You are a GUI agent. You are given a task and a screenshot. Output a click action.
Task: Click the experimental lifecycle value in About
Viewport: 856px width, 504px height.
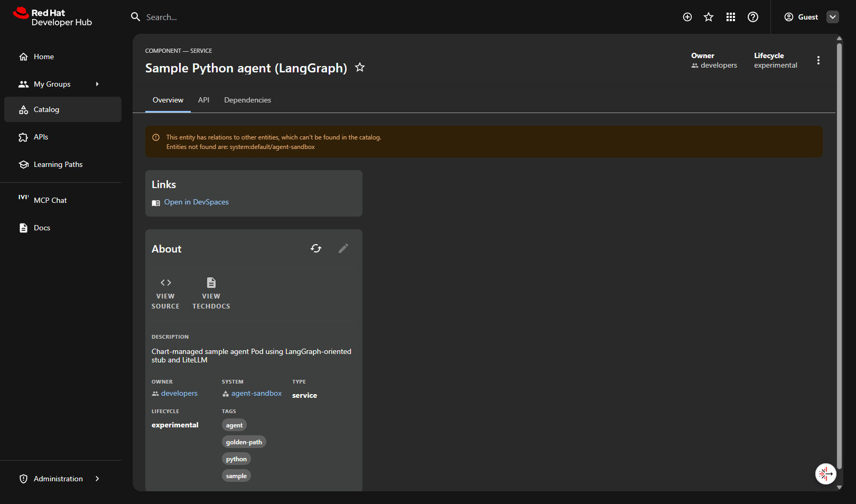(x=175, y=425)
